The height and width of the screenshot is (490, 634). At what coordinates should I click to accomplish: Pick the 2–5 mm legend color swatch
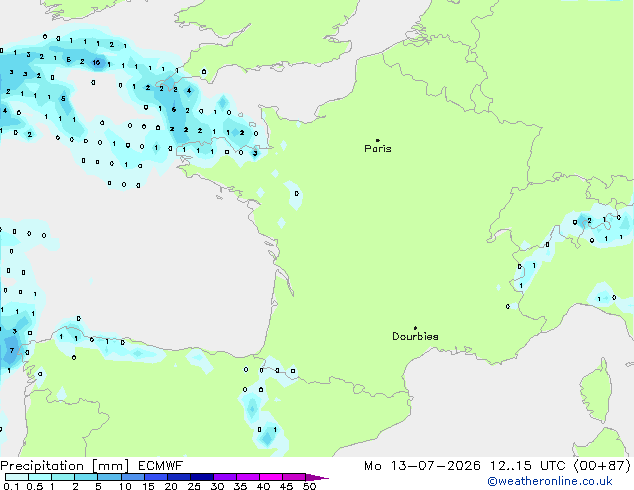pyautogui.click(x=86, y=477)
